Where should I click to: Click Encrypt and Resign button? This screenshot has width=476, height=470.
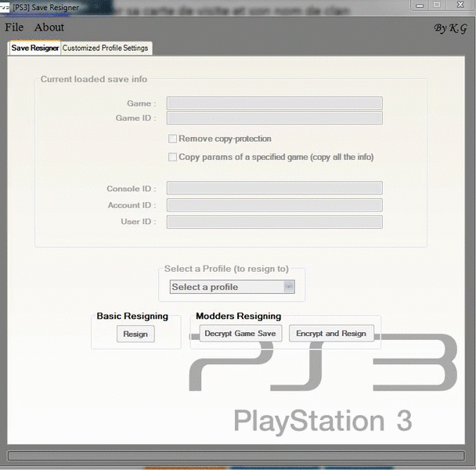pos(331,333)
